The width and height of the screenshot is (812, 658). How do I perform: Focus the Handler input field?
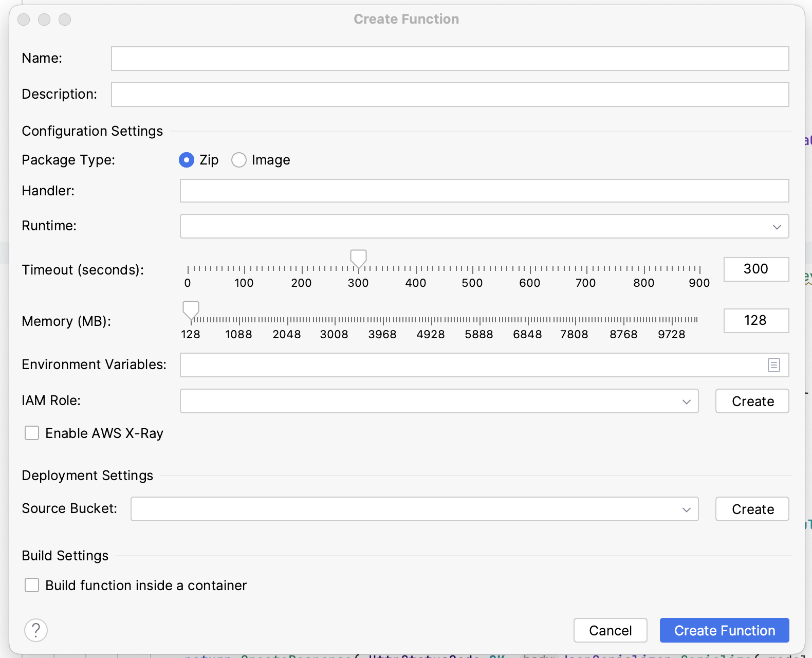pos(484,191)
